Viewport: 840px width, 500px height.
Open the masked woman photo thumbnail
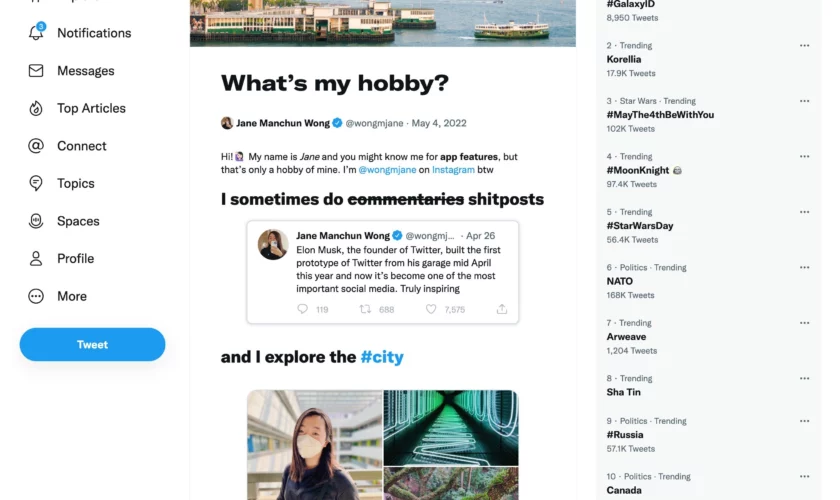coord(315,445)
